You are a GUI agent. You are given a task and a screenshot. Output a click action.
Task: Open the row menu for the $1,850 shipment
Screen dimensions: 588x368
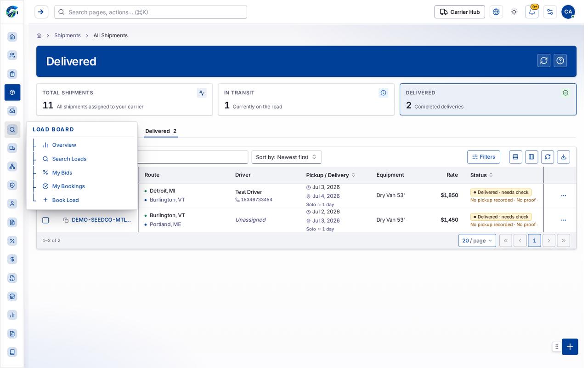coord(564,195)
